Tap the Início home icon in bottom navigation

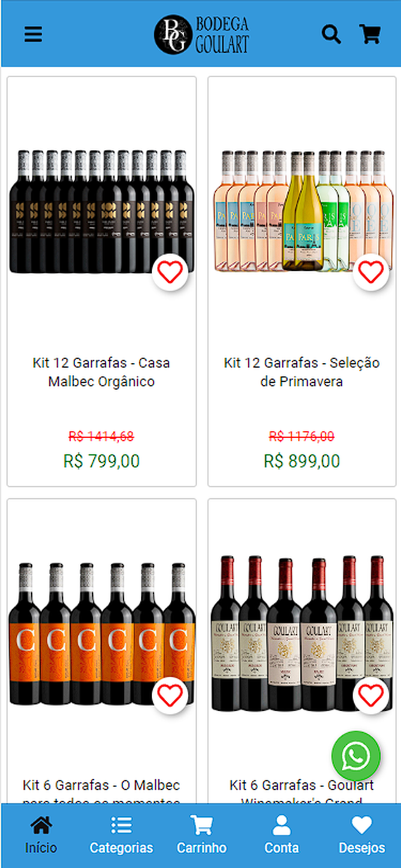tap(40, 825)
